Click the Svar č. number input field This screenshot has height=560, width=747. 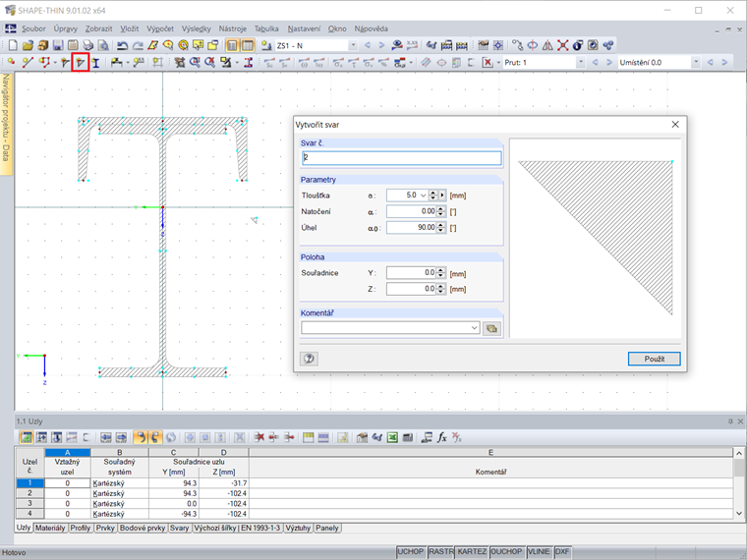coord(402,157)
